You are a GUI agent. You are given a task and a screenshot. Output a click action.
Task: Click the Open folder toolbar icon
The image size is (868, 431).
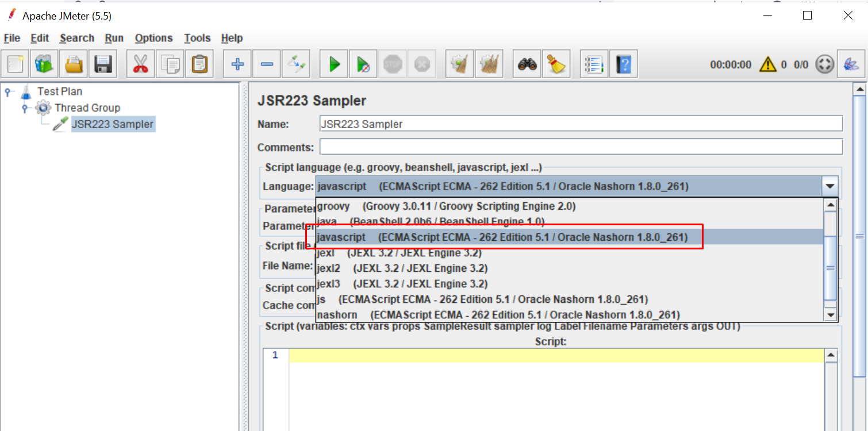click(x=74, y=63)
